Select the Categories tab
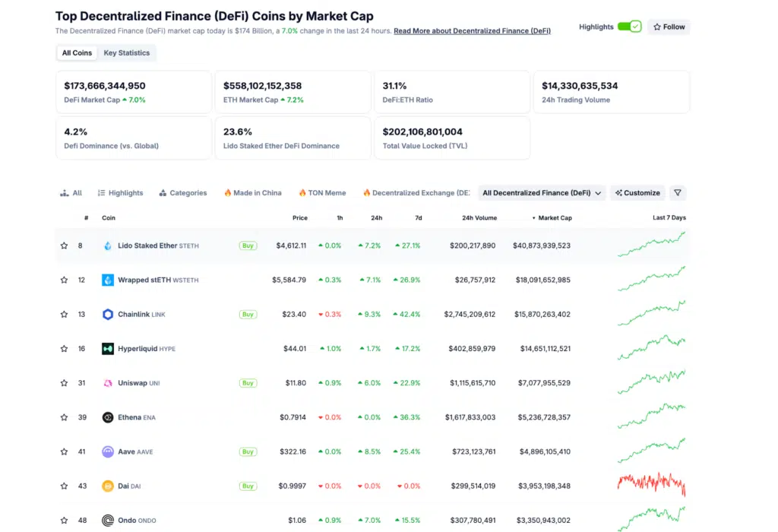Viewport: 778px width, 532px height. 183,193
